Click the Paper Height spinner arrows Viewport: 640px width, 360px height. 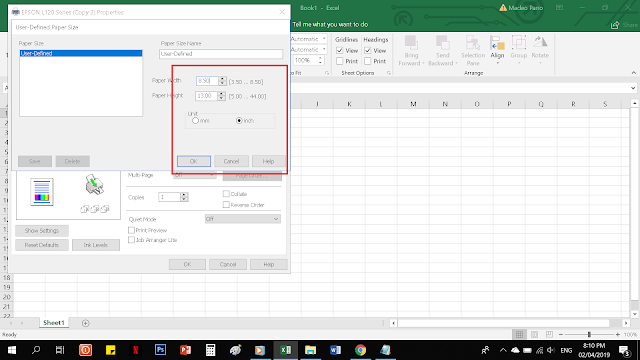(221, 96)
